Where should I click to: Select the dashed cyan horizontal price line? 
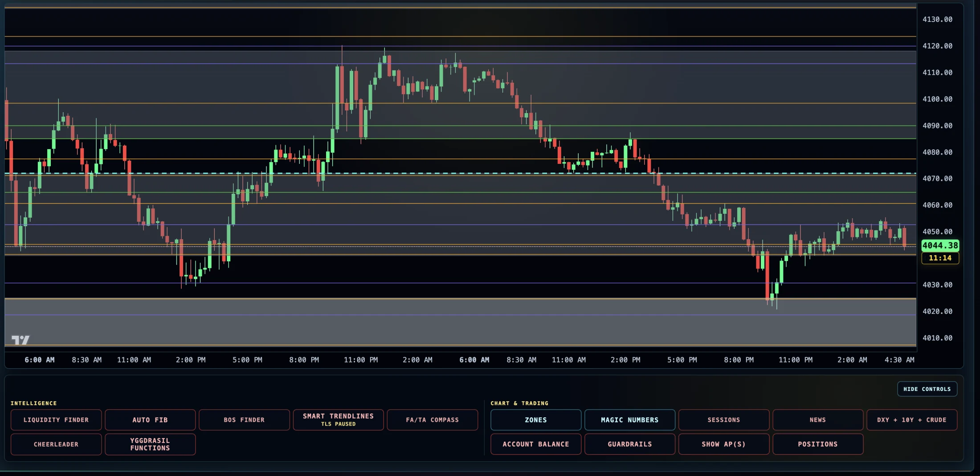(x=460, y=173)
